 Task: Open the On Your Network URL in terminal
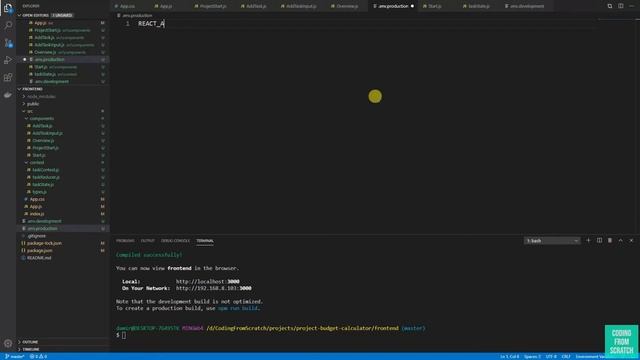(x=213, y=288)
